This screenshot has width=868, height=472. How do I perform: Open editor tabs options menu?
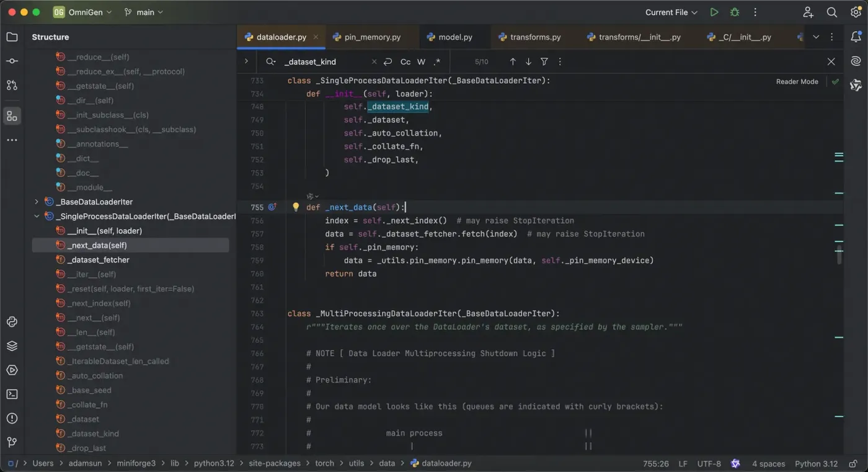(x=832, y=37)
